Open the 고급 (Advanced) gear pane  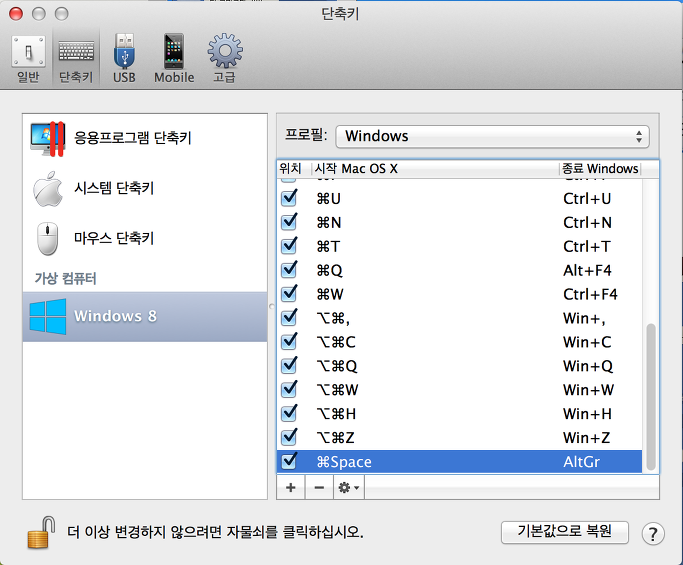coord(225,59)
